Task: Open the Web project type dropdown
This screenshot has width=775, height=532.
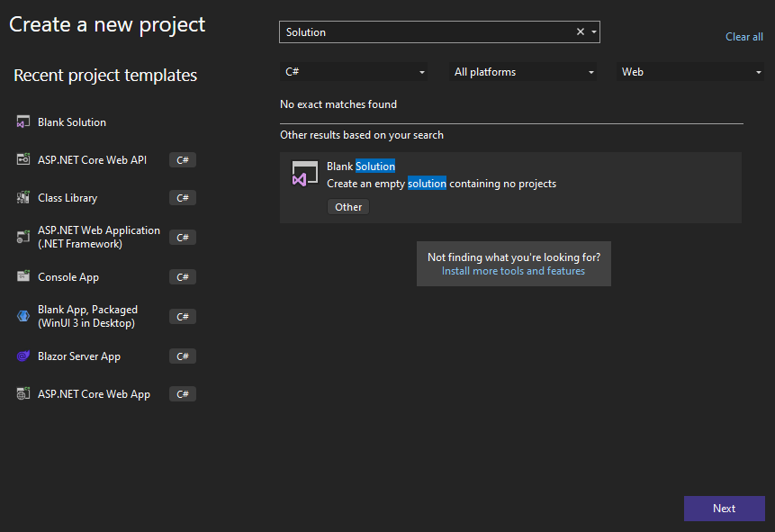Action: tap(690, 72)
